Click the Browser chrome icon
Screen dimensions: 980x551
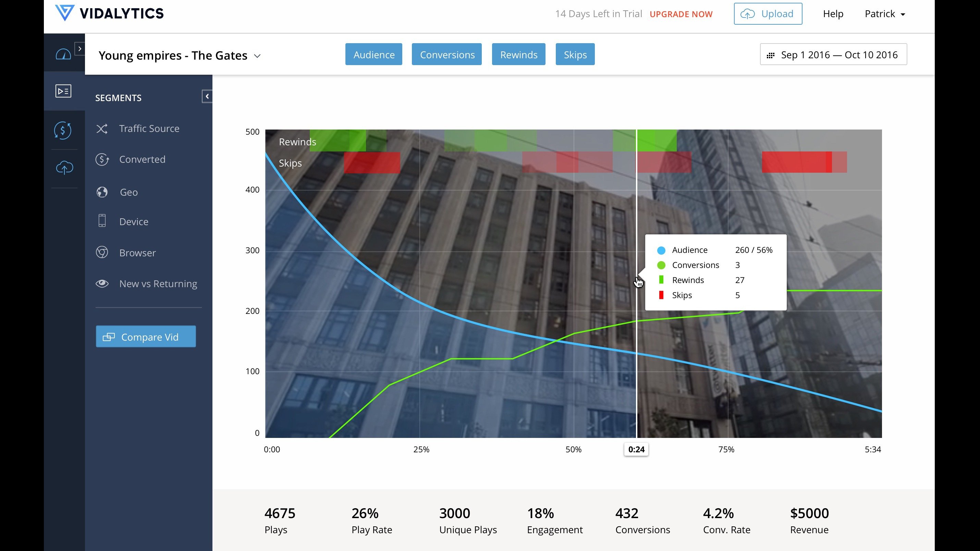(x=102, y=252)
